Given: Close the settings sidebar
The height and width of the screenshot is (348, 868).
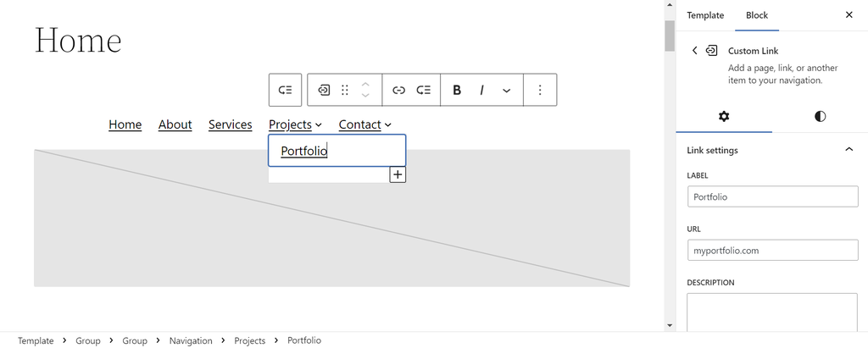Looking at the screenshot, I should tap(849, 15).
